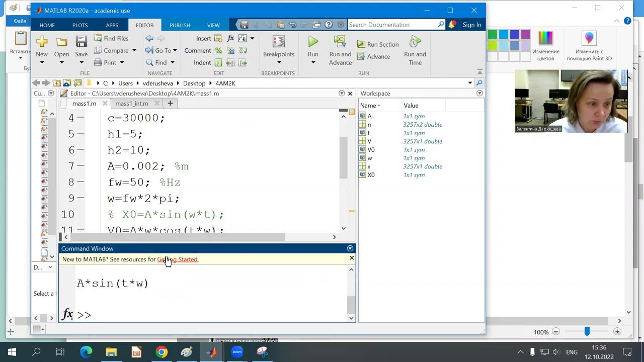644x362 pixels.
Task: Expand the Compare dropdown arrow
Action: click(134, 50)
